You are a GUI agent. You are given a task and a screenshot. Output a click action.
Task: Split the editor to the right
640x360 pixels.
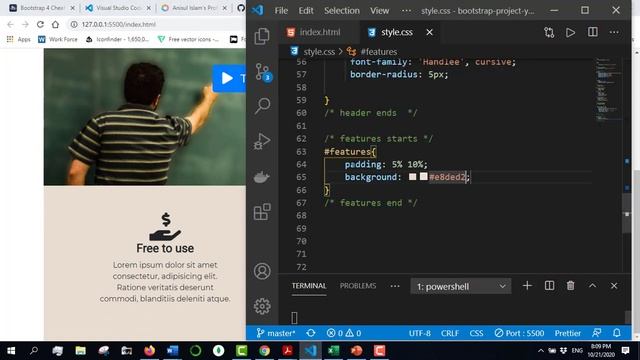[593, 32]
